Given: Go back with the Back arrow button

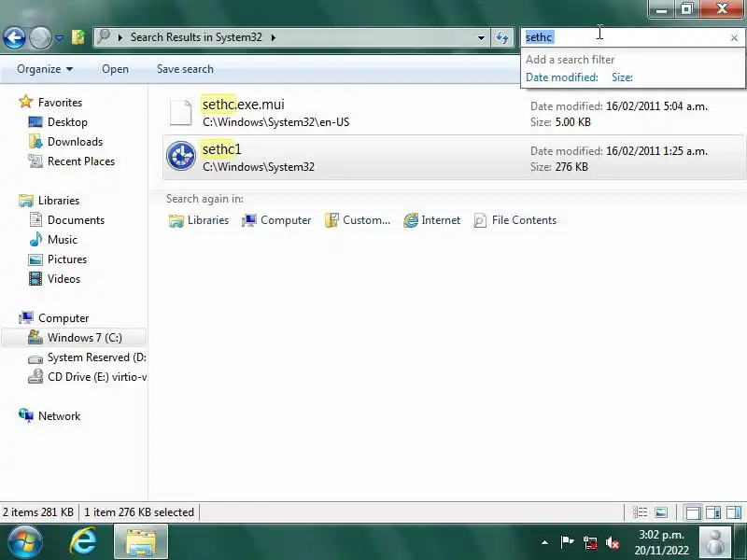Looking at the screenshot, I should 14,37.
